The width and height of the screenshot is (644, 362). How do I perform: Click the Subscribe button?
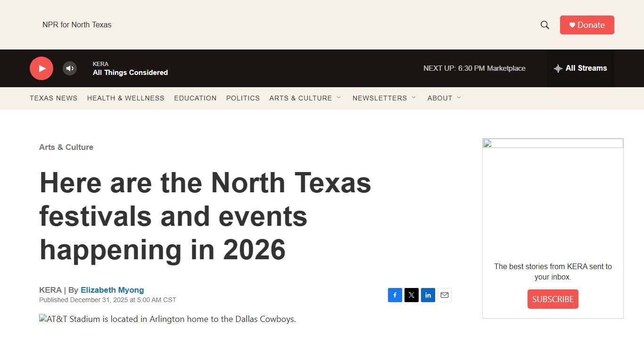pyautogui.click(x=553, y=299)
